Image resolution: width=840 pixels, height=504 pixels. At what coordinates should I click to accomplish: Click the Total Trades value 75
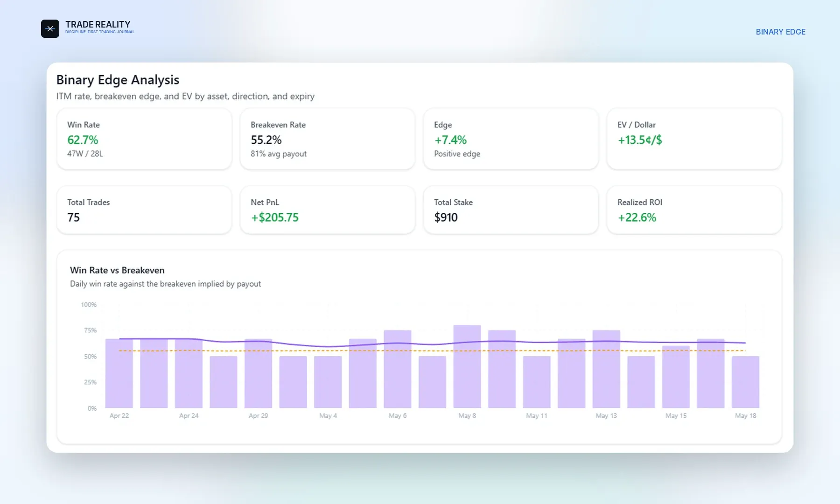(x=73, y=217)
